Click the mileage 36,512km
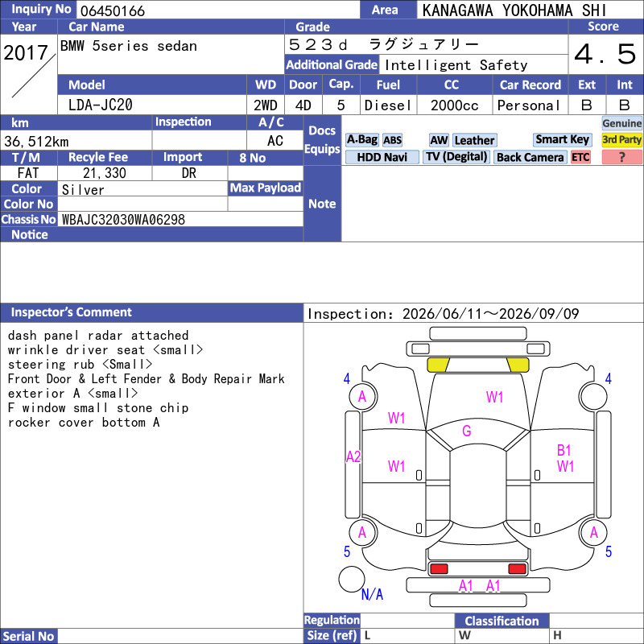The width and height of the screenshot is (644, 644). (36, 142)
